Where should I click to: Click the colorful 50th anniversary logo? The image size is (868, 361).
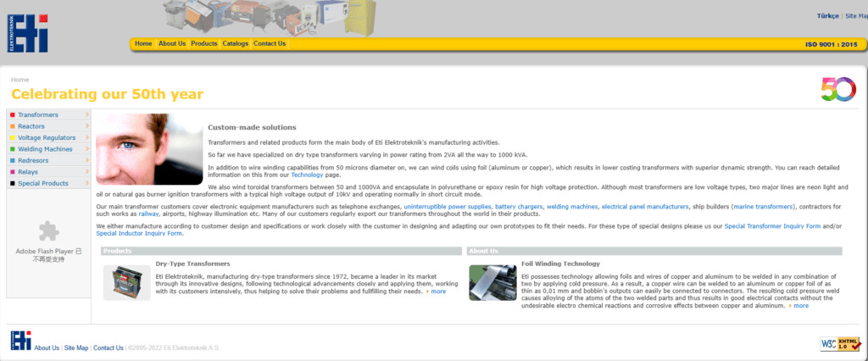[838, 89]
